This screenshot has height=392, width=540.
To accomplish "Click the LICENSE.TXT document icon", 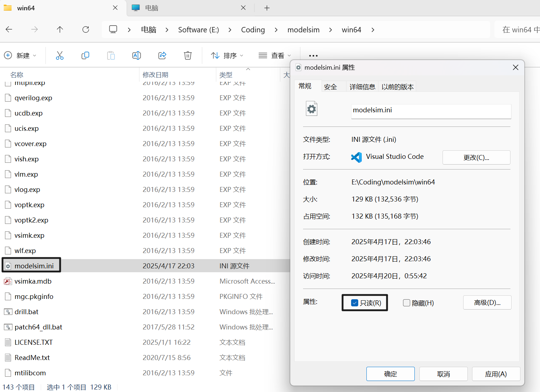I will pyautogui.click(x=8, y=343).
